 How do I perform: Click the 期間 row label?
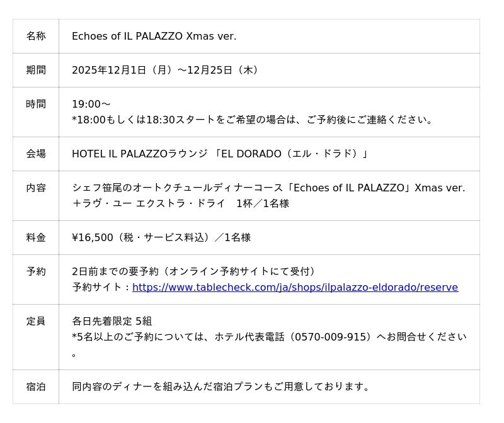pos(36,70)
